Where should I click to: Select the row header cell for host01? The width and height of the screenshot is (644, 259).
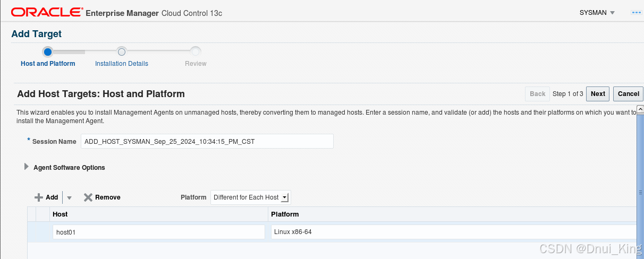tap(31, 232)
